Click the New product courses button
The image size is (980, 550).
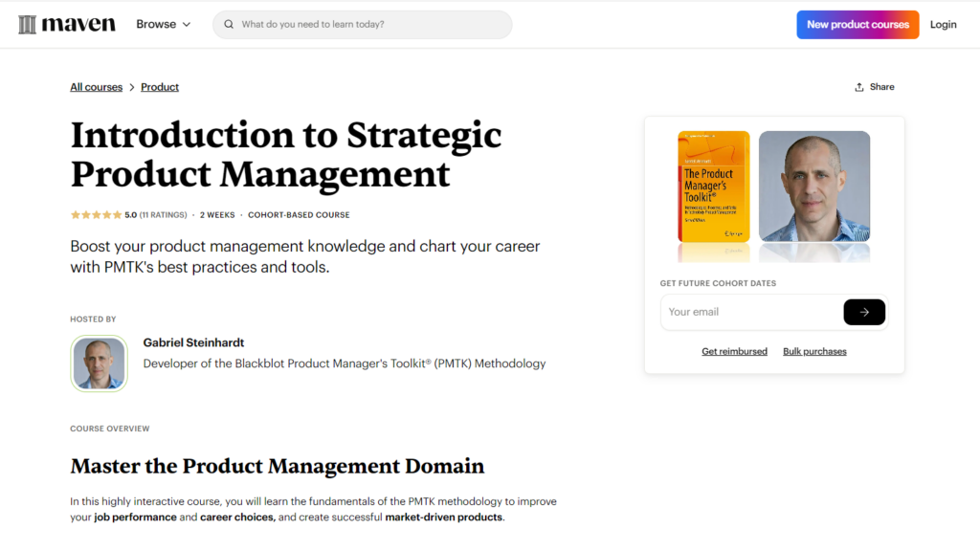[x=857, y=24]
